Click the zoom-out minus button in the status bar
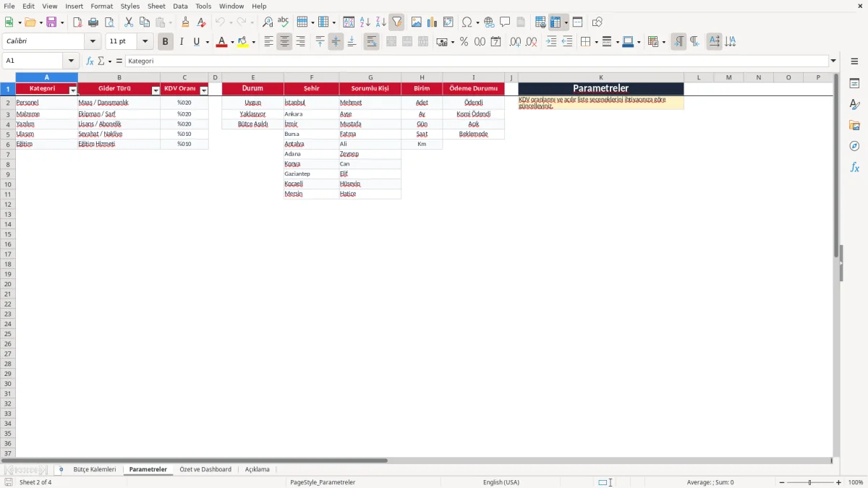Image resolution: width=868 pixels, height=488 pixels. coord(782,482)
